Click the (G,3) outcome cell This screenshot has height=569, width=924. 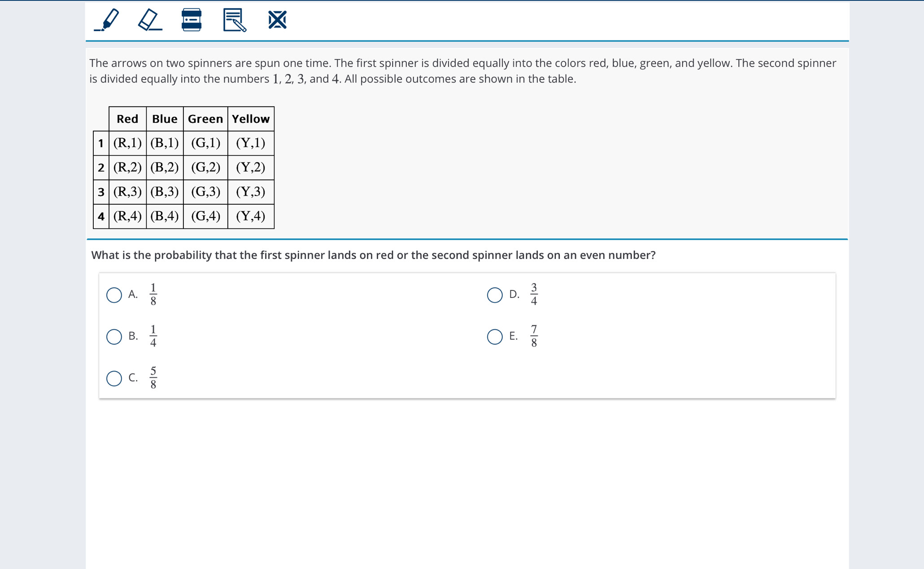(x=205, y=192)
